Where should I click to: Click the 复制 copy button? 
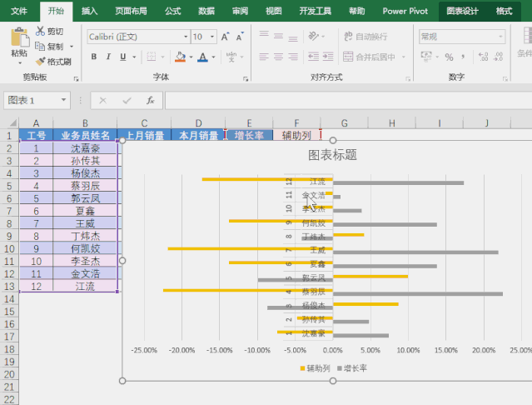[x=50, y=46]
